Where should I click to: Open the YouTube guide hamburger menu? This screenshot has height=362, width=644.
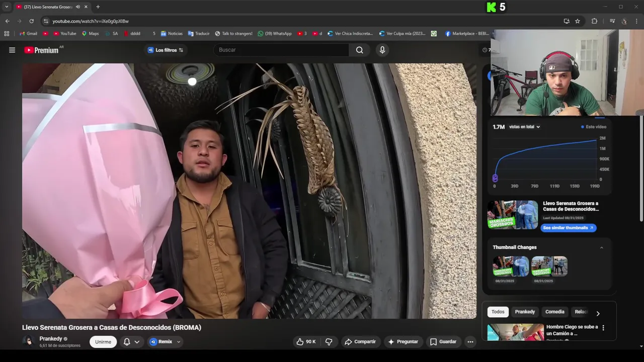coord(12,50)
